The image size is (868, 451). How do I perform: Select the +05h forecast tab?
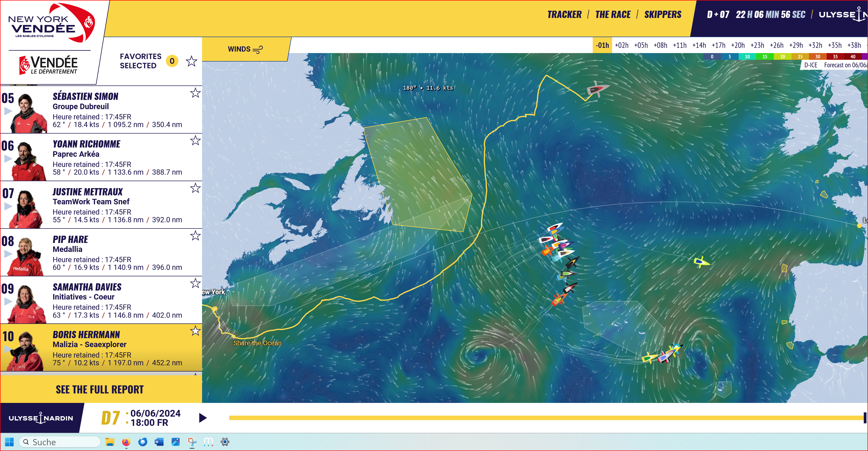pyautogui.click(x=641, y=45)
